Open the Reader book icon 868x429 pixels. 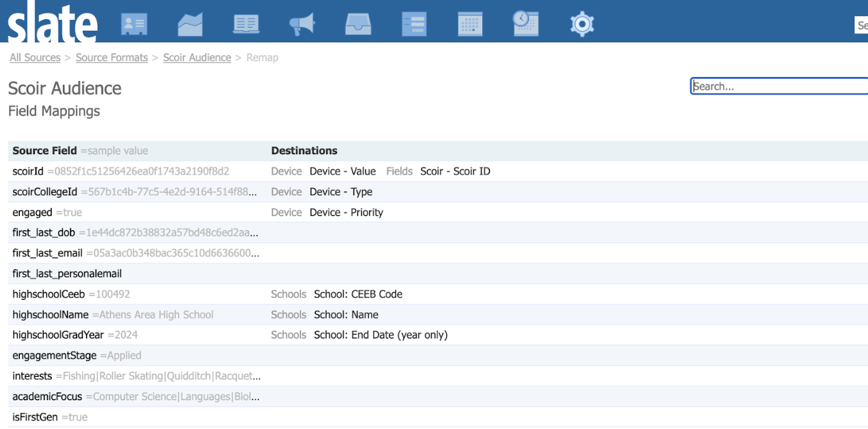(247, 24)
